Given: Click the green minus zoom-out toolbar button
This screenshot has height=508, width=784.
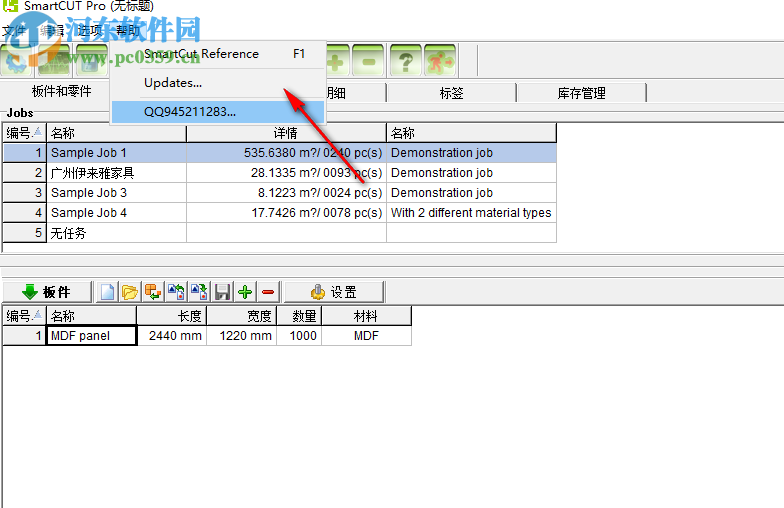Looking at the screenshot, I should tap(368, 60).
